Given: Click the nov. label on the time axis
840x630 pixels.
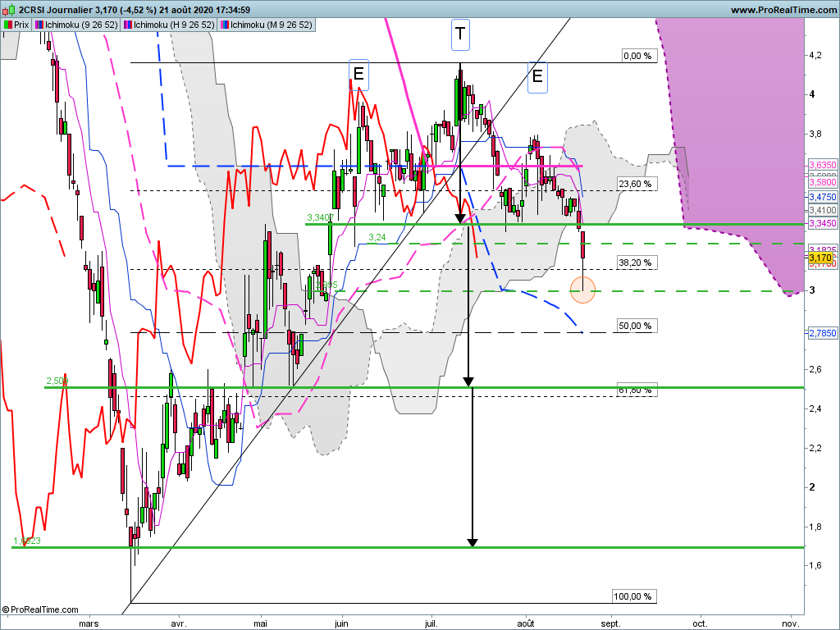Looking at the screenshot, I should pos(791,623).
